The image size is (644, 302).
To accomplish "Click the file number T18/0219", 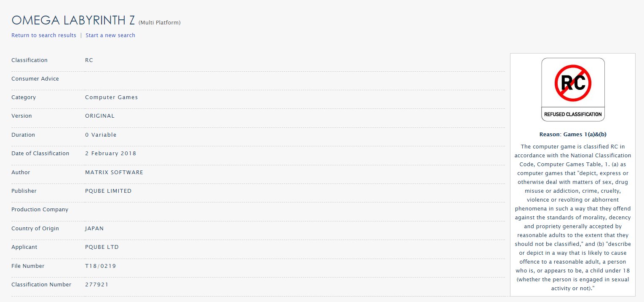I will coord(100,266).
